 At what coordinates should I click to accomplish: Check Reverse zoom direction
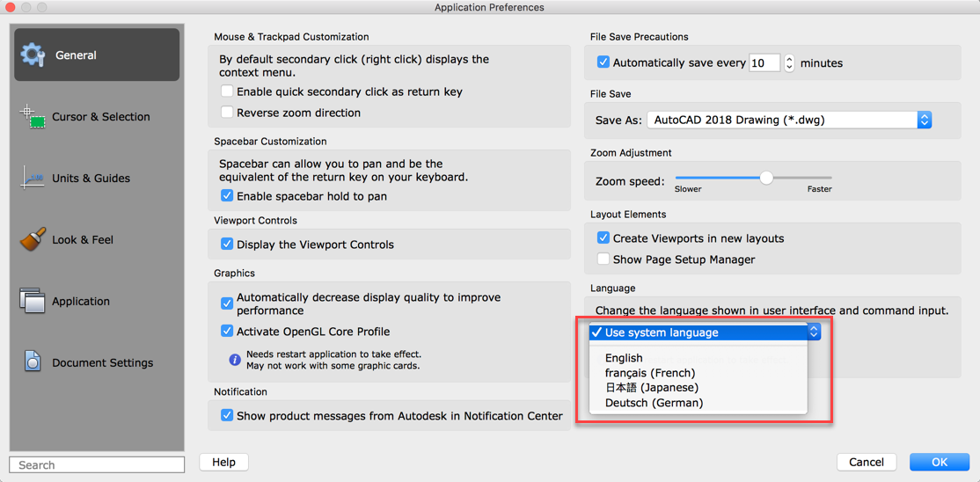coord(227,113)
